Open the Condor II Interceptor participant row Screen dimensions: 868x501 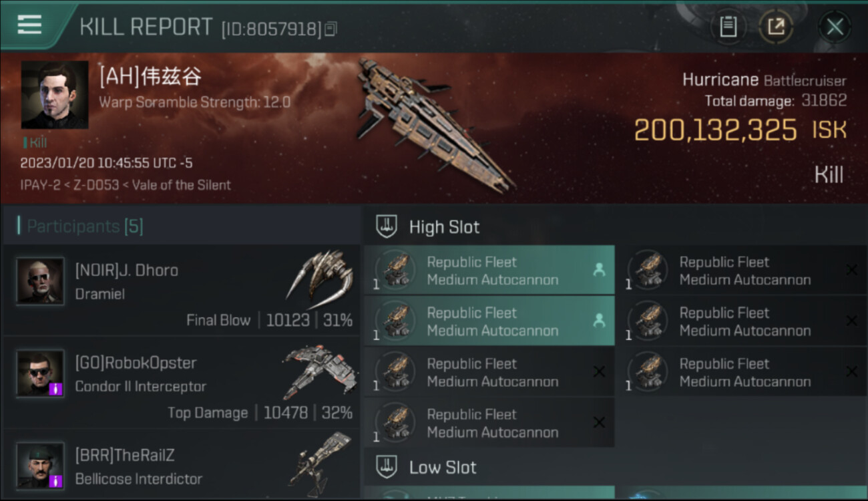pos(182,387)
